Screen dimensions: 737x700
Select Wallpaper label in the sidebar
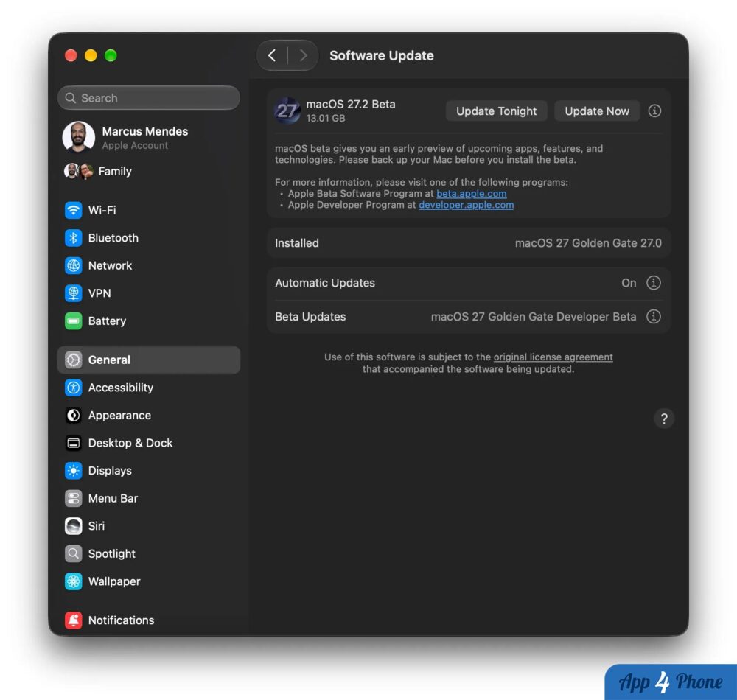[x=114, y=581]
